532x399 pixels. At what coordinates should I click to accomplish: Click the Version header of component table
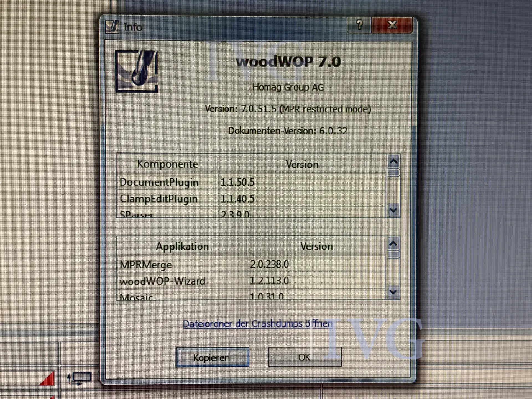pyautogui.click(x=302, y=164)
